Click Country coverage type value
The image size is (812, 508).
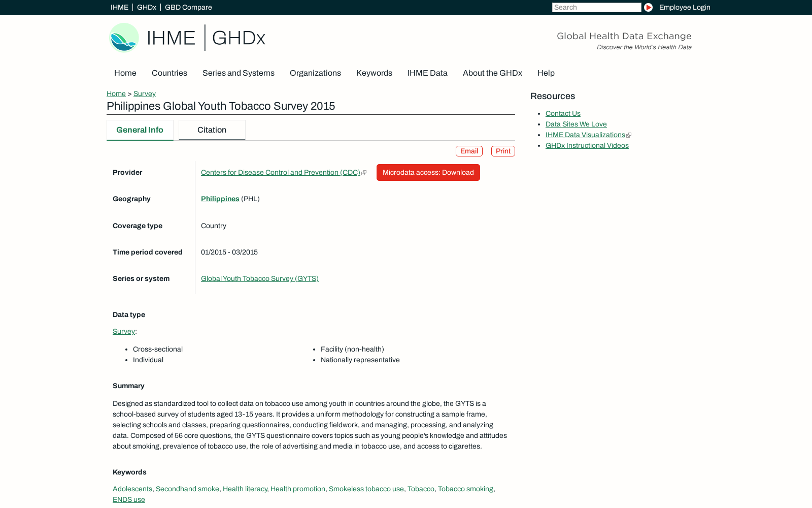pyautogui.click(x=214, y=226)
